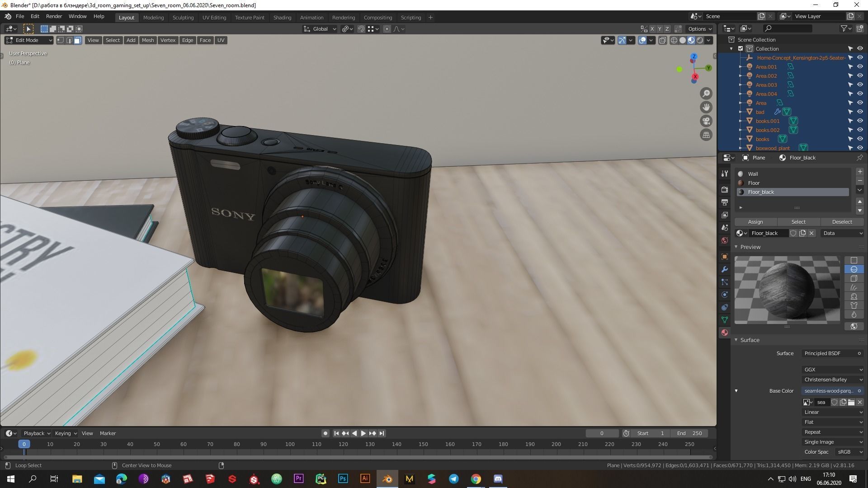Screen dimensions: 868x488
Task: Choose flat plane material preview
Action: point(854,260)
